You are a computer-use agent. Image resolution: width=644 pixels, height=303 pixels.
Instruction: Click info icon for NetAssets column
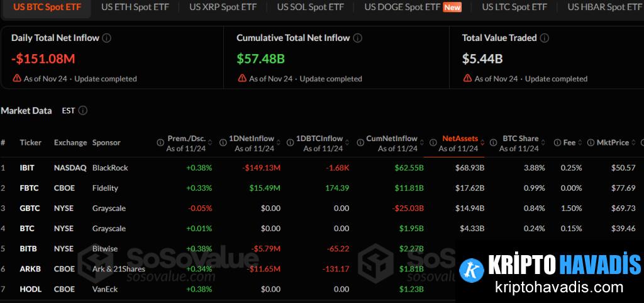click(433, 142)
